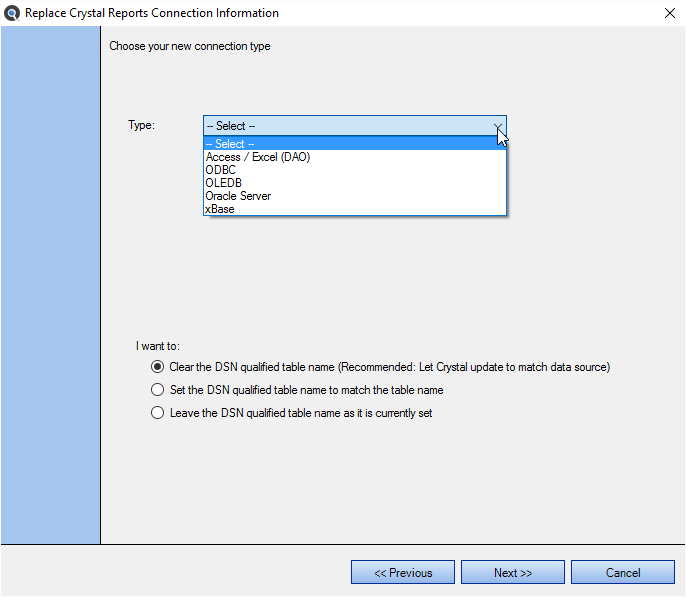Viewport: 686px width, 597px height.
Task: Click the application icon in the title bar
Action: coord(11,13)
